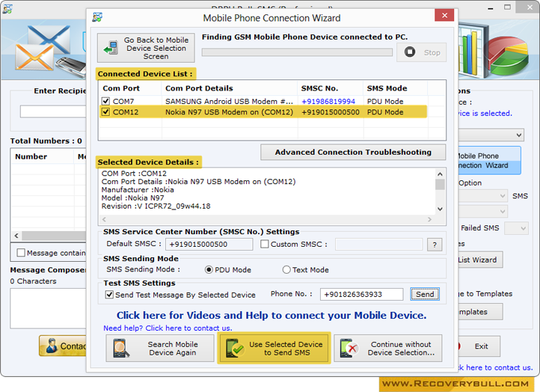This screenshot has width=540, height=392.
Task: Click the device details scroll up arrow
Action: (440, 174)
